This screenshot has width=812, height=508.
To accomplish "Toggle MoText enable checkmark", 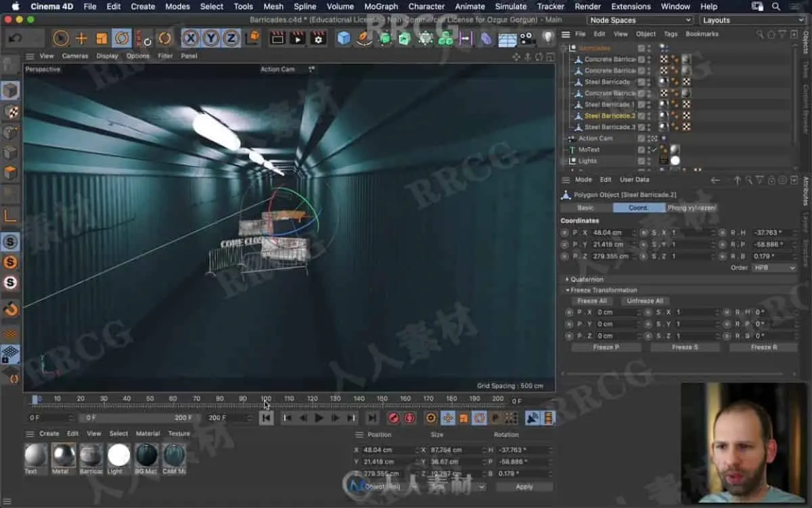I will coord(654,150).
